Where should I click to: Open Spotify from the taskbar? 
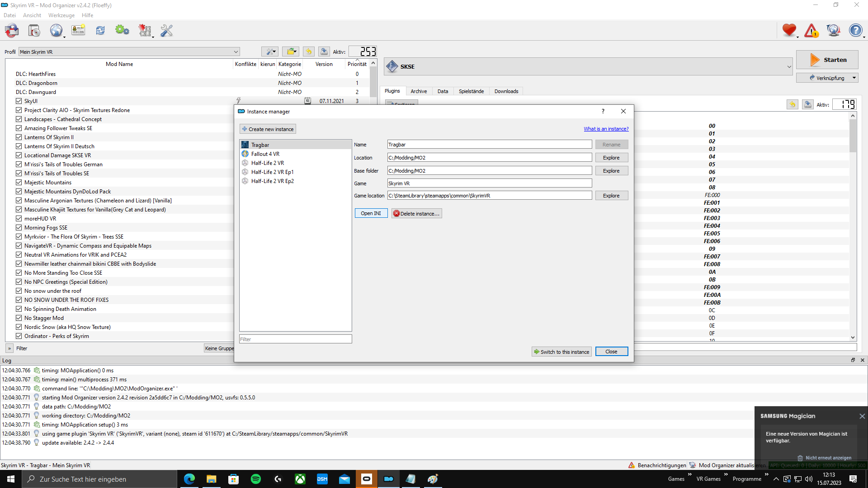[x=256, y=479]
